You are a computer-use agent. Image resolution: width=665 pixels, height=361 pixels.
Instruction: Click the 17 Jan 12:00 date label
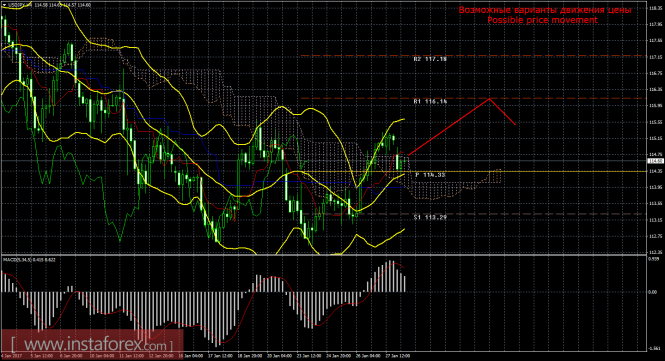click(x=220, y=356)
